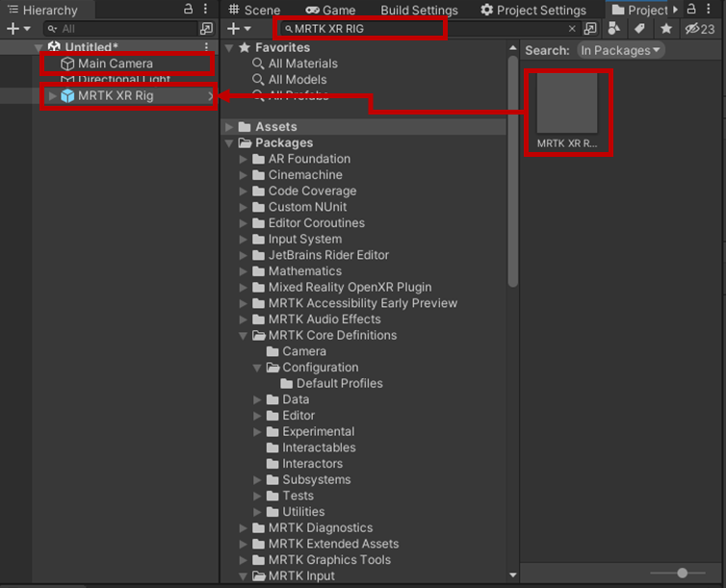Save search to Favorites star icon
The width and height of the screenshot is (726, 588).
click(x=666, y=29)
